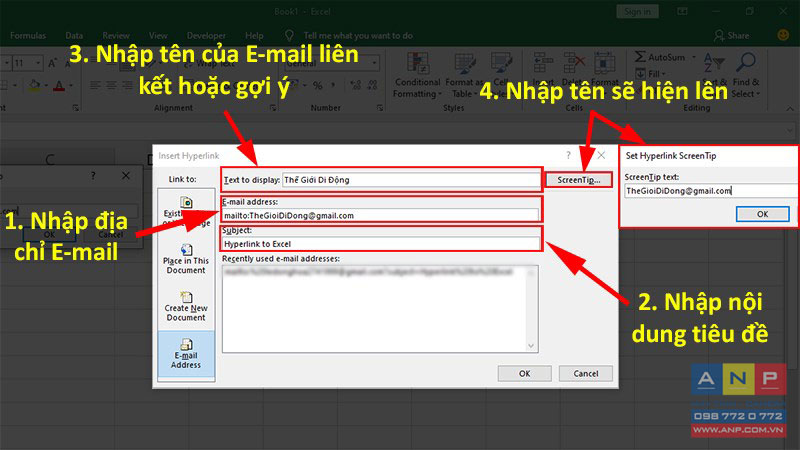Click down arrow of recent addresses scrollbar
Screen dimensions: 800x450
click(x=531, y=346)
